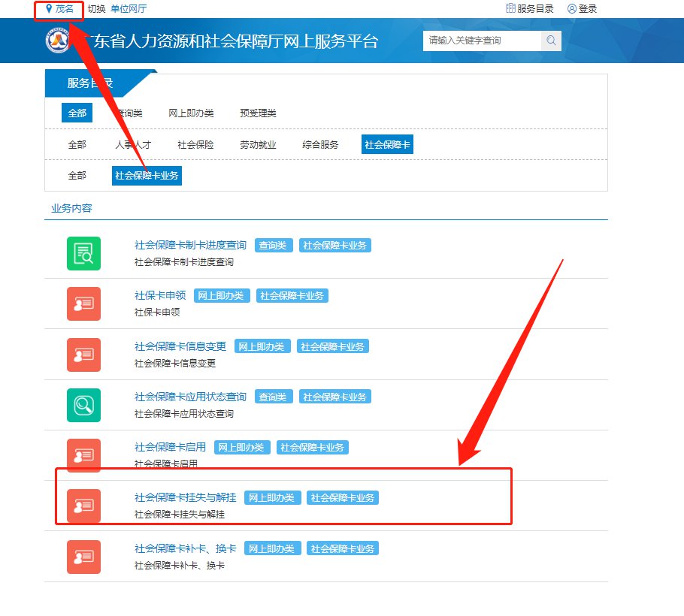Select the 预受理类 filter
This screenshot has height=616, width=684.
[x=258, y=113]
